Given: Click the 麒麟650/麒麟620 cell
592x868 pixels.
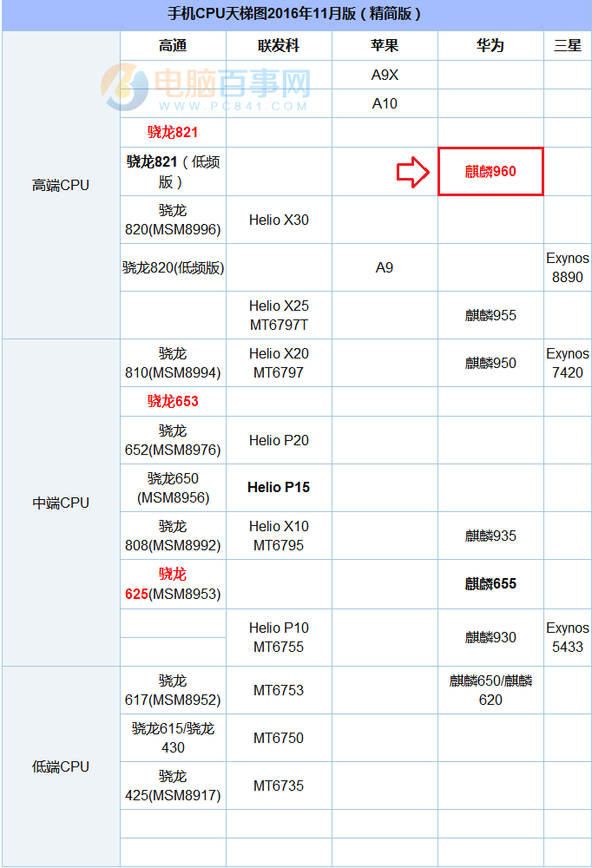Looking at the screenshot, I should (x=490, y=690).
